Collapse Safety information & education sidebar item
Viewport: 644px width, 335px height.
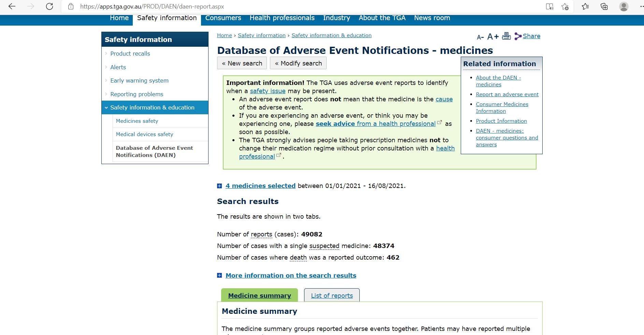(152, 107)
